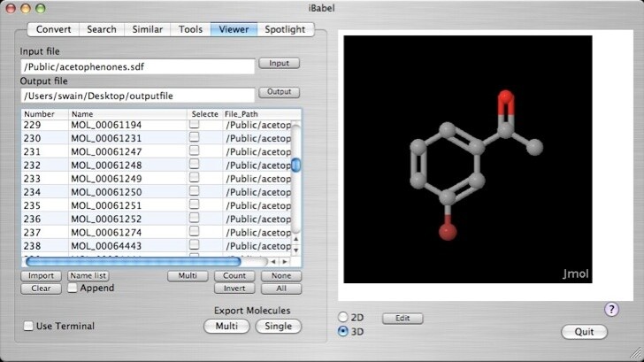Viewport: 644px width, 362px height.
Task: Click the table vertical scroll down arrow
Action: (x=295, y=250)
